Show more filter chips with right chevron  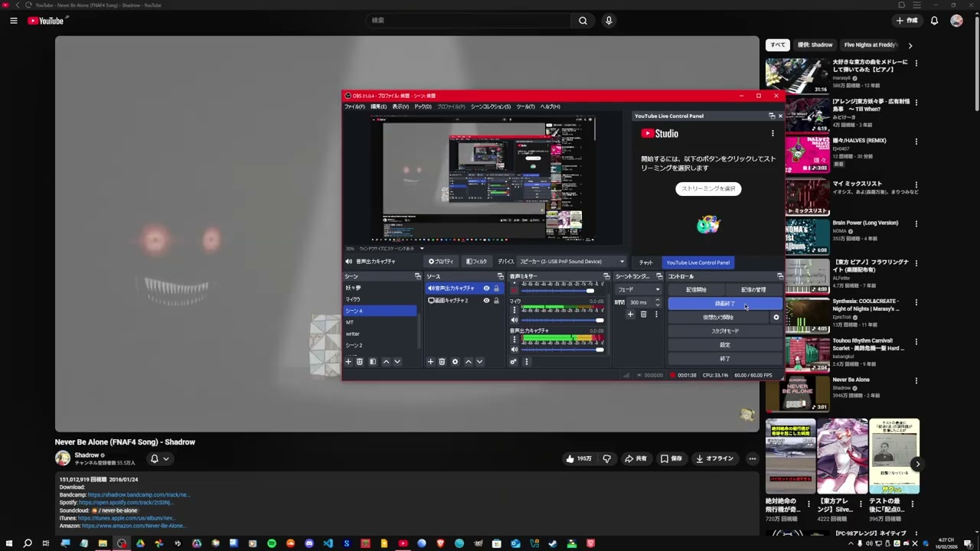[910, 45]
